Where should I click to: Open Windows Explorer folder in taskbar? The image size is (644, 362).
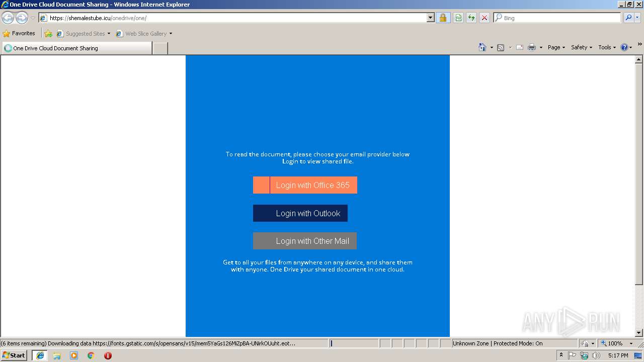[x=57, y=355]
